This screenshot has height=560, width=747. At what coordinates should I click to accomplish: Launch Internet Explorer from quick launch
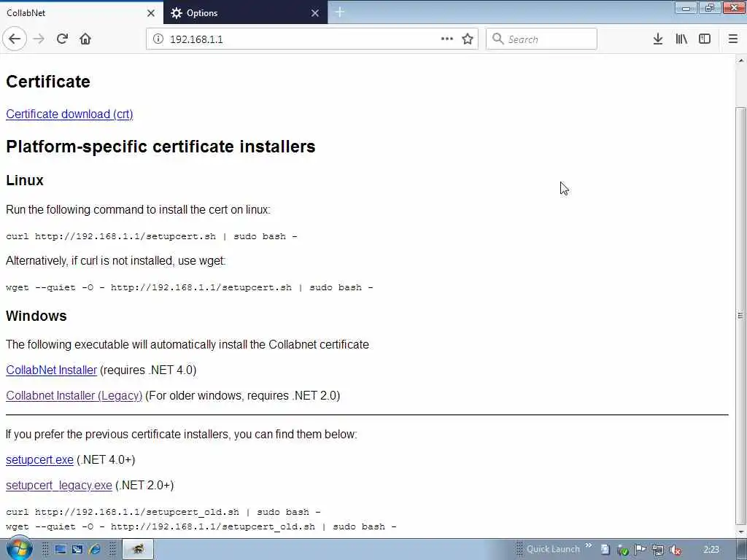(x=95, y=550)
